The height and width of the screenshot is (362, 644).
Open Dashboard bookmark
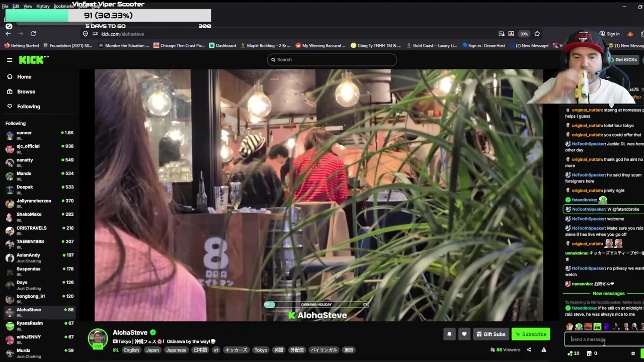click(x=222, y=46)
